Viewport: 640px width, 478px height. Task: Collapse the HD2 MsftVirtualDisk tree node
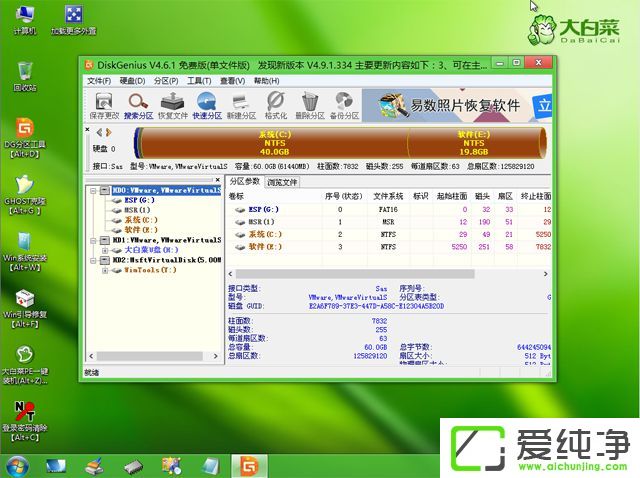(93, 259)
